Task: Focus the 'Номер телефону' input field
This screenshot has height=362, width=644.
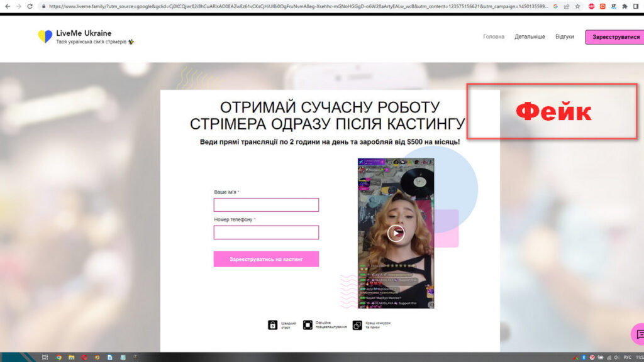Action: click(x=266, y=233)
